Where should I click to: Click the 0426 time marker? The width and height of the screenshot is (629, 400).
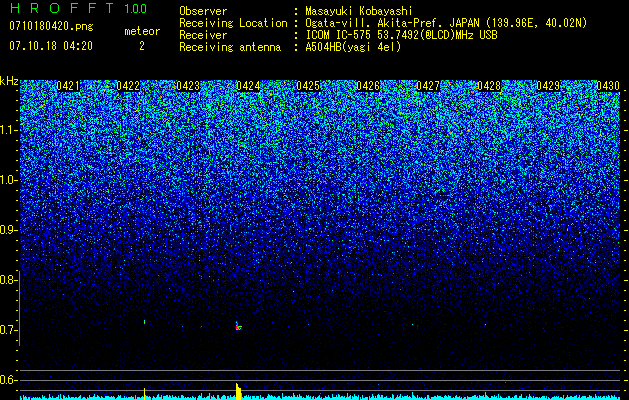point(368,86)
